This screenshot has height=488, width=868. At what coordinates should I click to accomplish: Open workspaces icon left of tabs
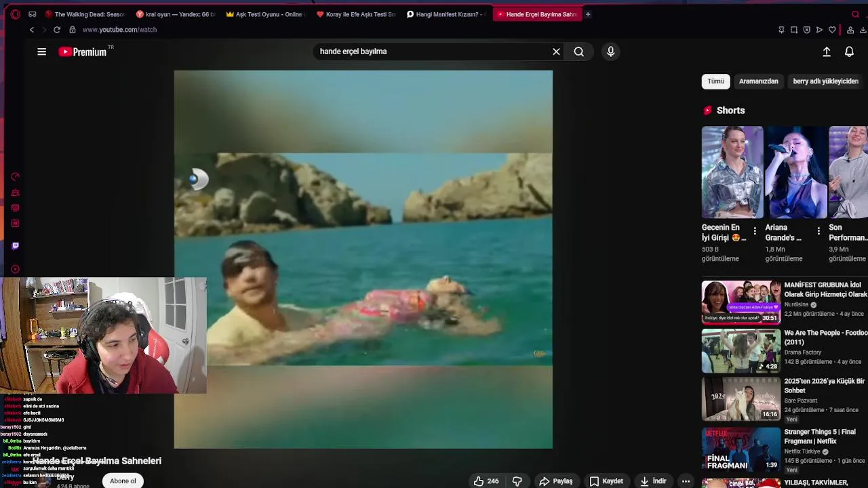32,14
